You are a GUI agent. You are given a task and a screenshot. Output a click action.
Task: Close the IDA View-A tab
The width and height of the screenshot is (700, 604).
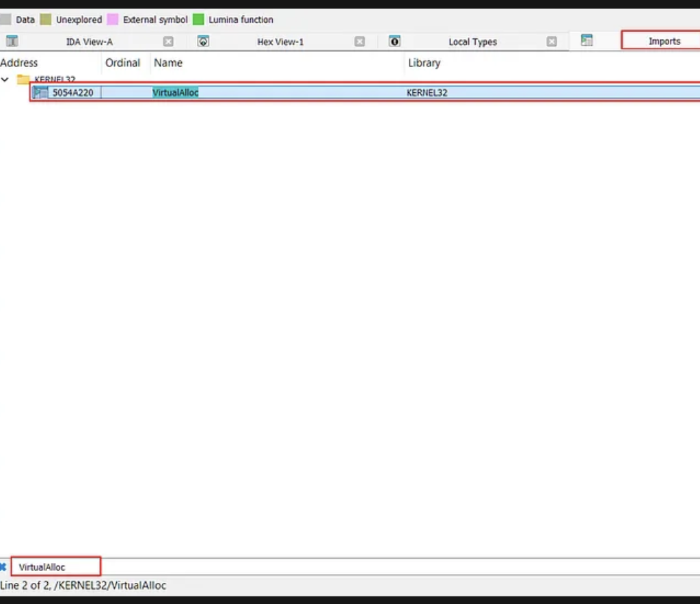click(168, 42)
